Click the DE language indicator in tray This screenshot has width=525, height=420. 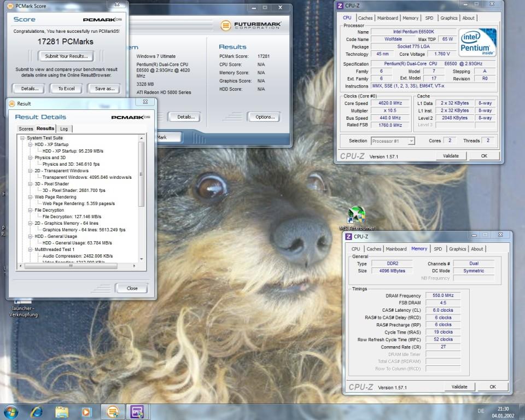point(481,411)
